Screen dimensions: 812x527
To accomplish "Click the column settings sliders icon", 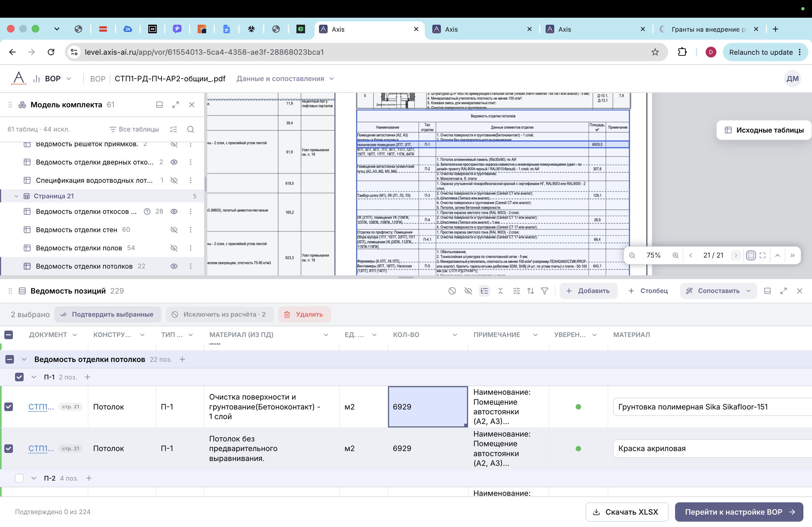I will coord(517,291).
